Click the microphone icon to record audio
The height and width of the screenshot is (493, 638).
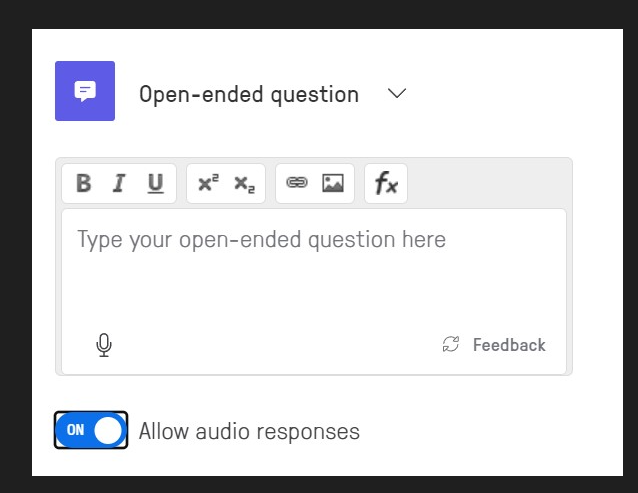click(x=104, y=345)
